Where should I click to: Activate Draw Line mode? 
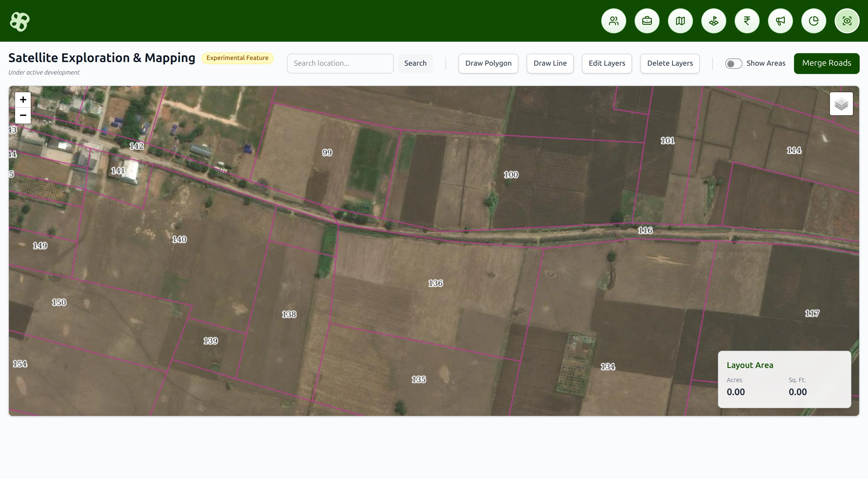pyautogui.click(x=550, y=63)
